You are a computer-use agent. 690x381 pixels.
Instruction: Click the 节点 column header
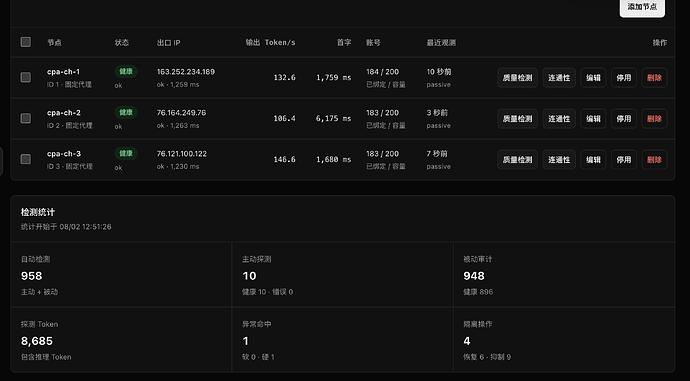55,43
